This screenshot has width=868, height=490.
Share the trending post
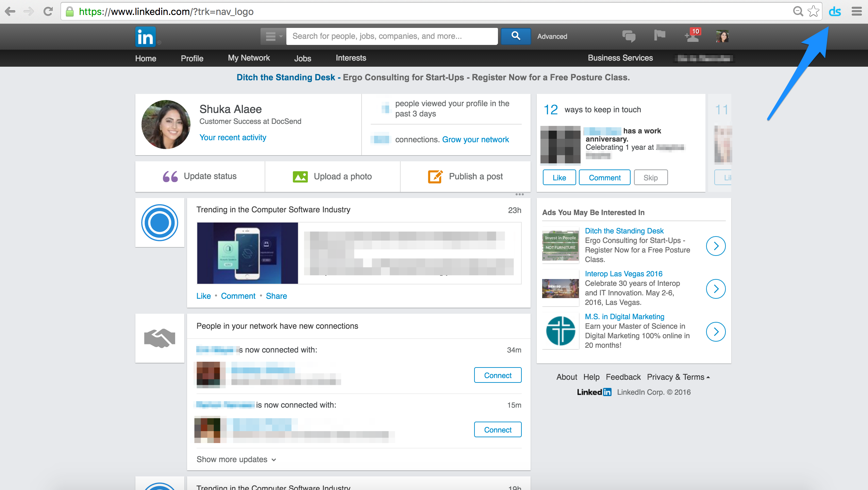(276, 296)
